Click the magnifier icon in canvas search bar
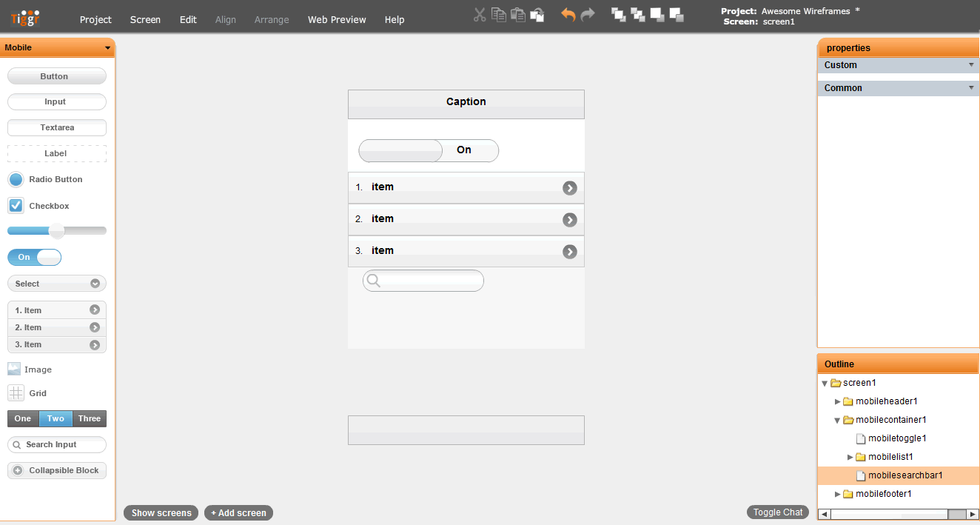Viewport: 980px width, 525px height. point(374,281)
